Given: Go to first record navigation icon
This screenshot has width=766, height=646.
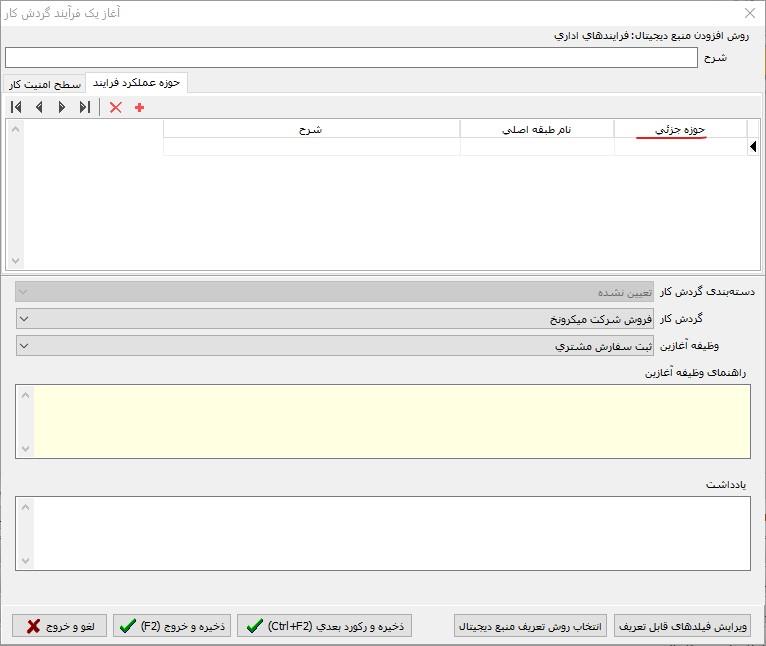Looking at the screenshot, I should [x=16, y=107].
